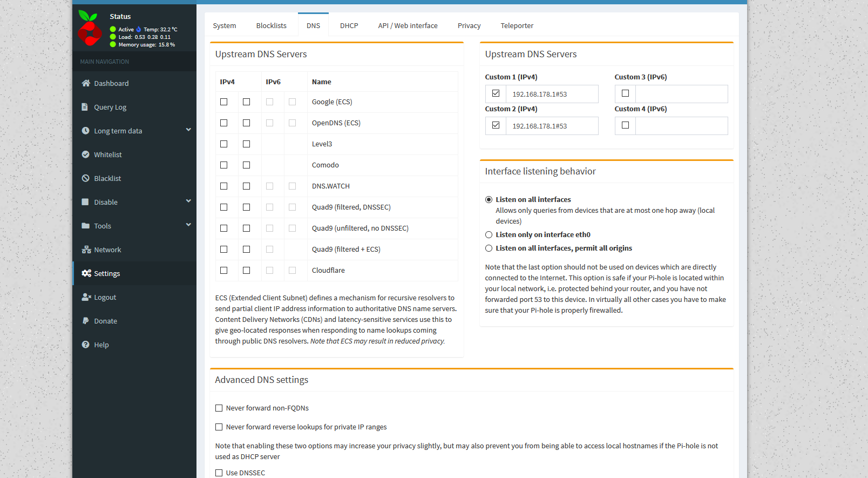Open the DHCP tab
Viewport: 868px width, 478px height.
pyautogui.click(x=349, y=25)
